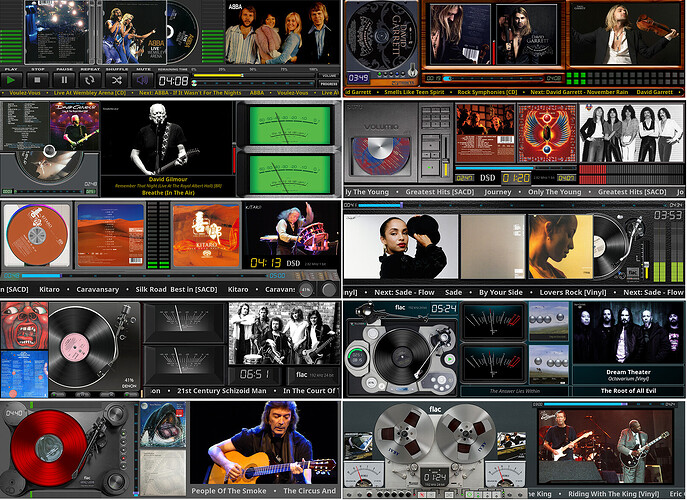
Task: Click the 01:20 elapsed time display
Action: [x=516, y=178]
